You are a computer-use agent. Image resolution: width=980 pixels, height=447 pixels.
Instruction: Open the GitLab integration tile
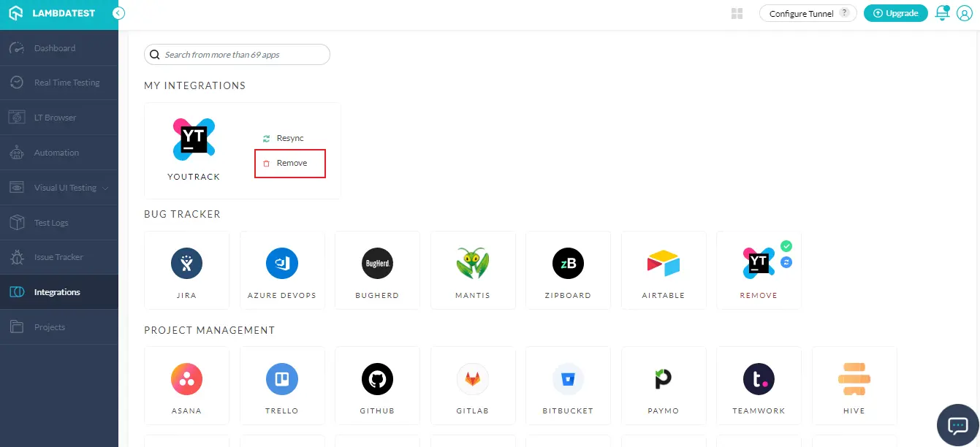[x=473, y=379]
